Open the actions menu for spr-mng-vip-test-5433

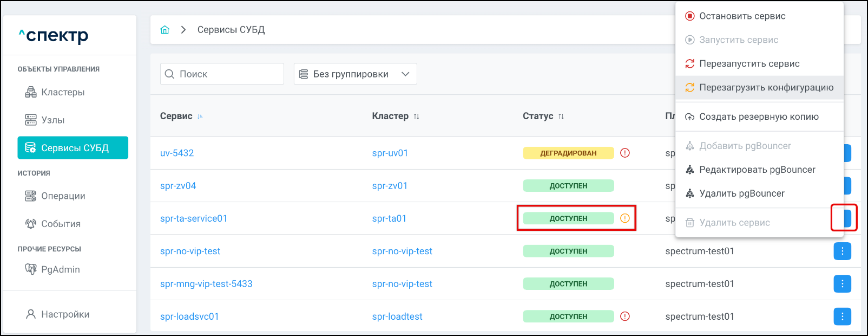pos(842,284)
